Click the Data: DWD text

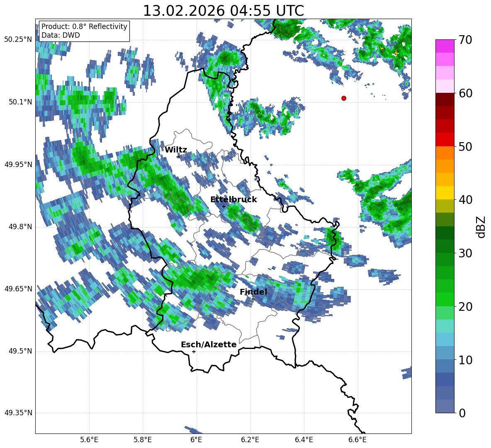(61, 35)
